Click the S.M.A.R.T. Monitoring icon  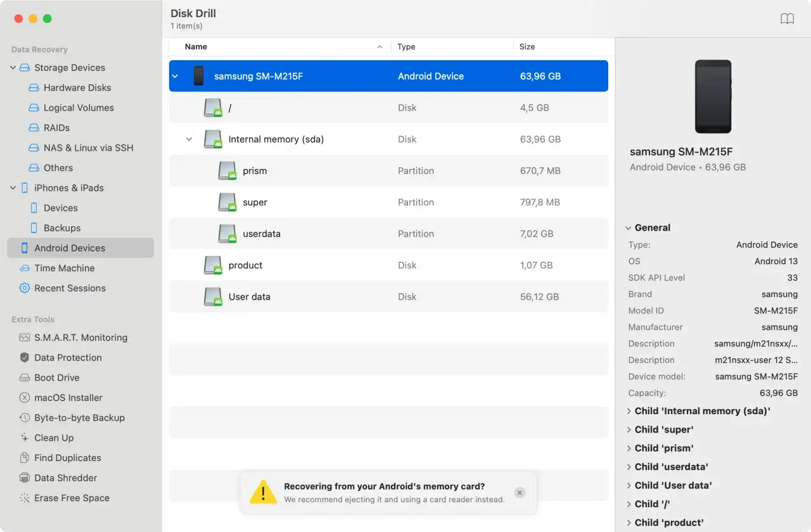[x=25, y=338]
